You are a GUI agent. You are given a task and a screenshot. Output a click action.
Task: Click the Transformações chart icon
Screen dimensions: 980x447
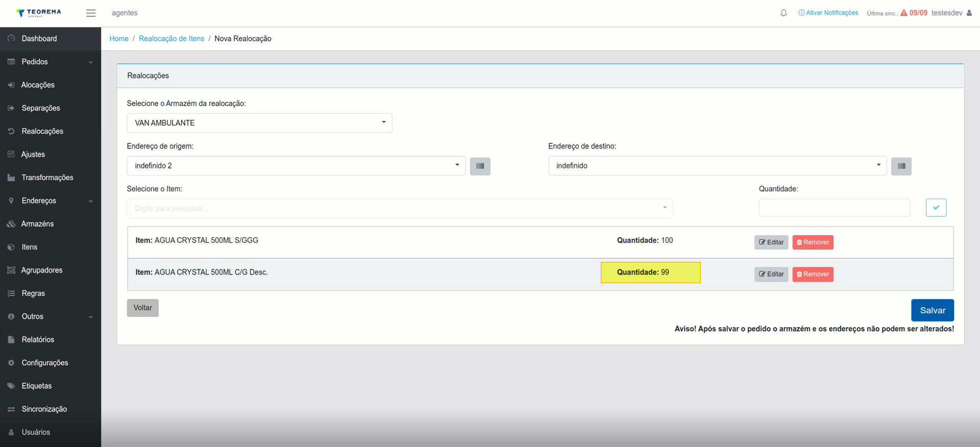tap(11, 178)
